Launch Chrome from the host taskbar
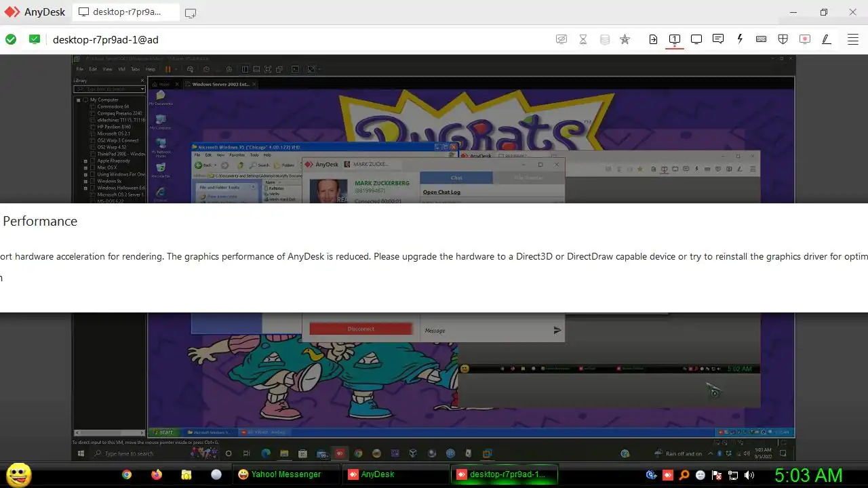This screenshot has width=868, height=488. [127, 475]
